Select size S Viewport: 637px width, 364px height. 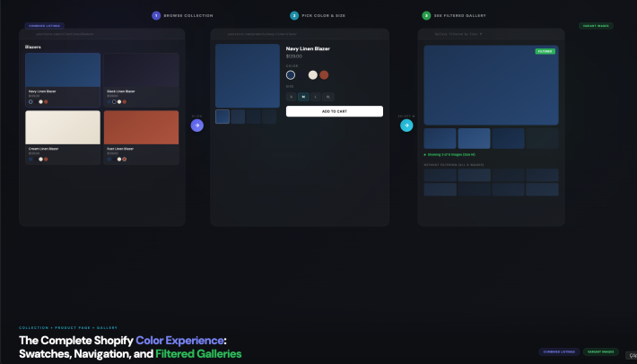292,97
